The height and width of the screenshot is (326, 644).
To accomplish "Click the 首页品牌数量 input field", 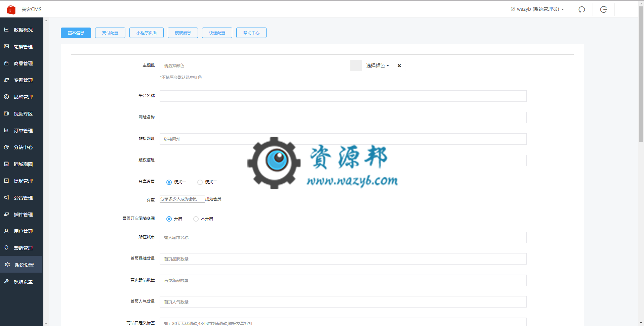I will click(343, 259).
